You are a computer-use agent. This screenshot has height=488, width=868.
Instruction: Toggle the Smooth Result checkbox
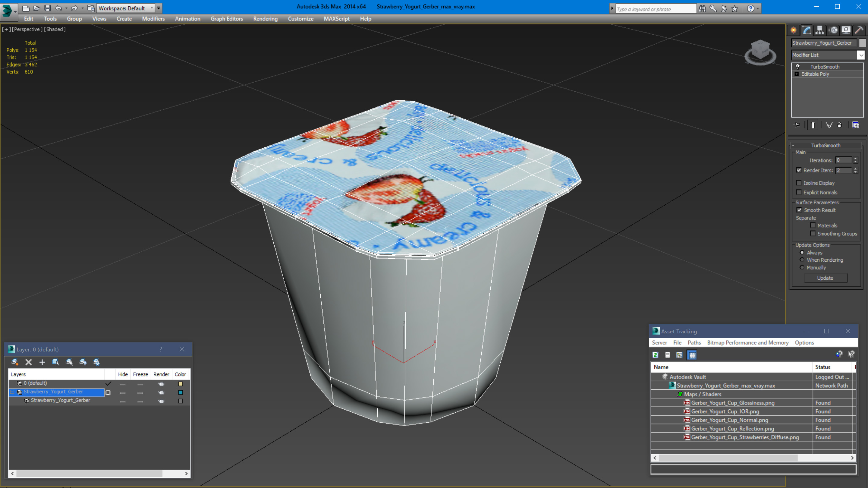pyautogui.click(x=800, y=209)
